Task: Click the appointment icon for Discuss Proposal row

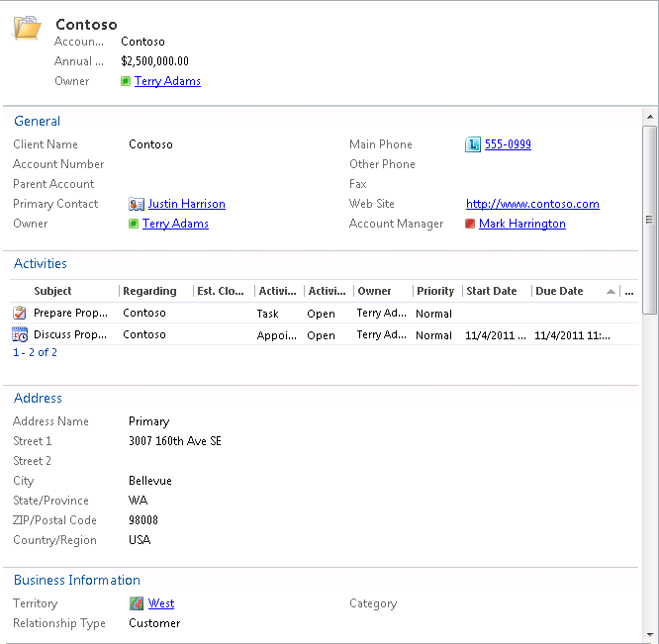Action: (20, 334)
